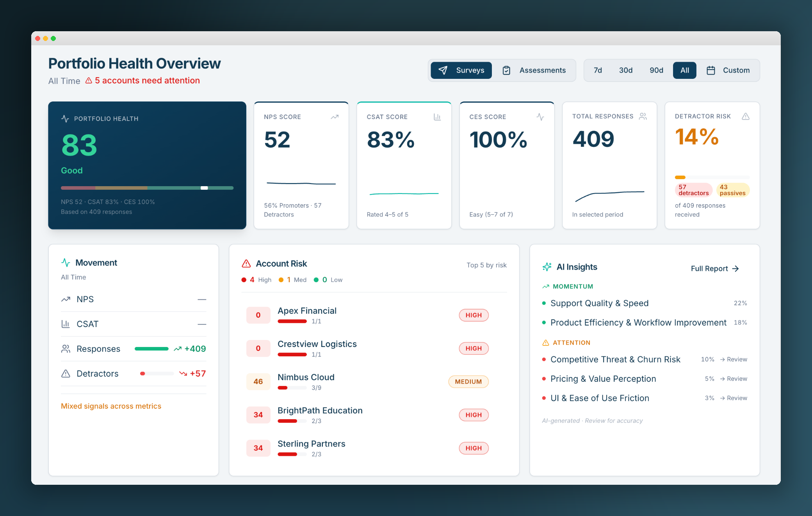Select the 30d time range

[626, 70]
